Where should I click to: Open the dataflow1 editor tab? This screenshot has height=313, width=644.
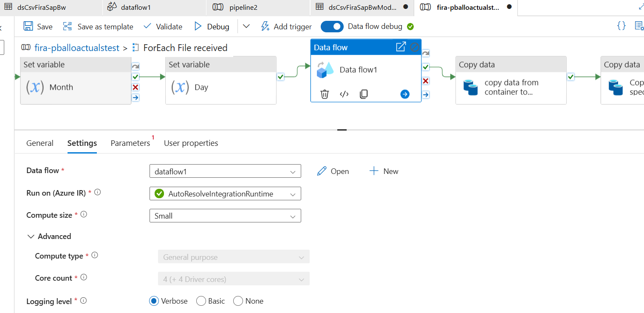pos(155,7)
